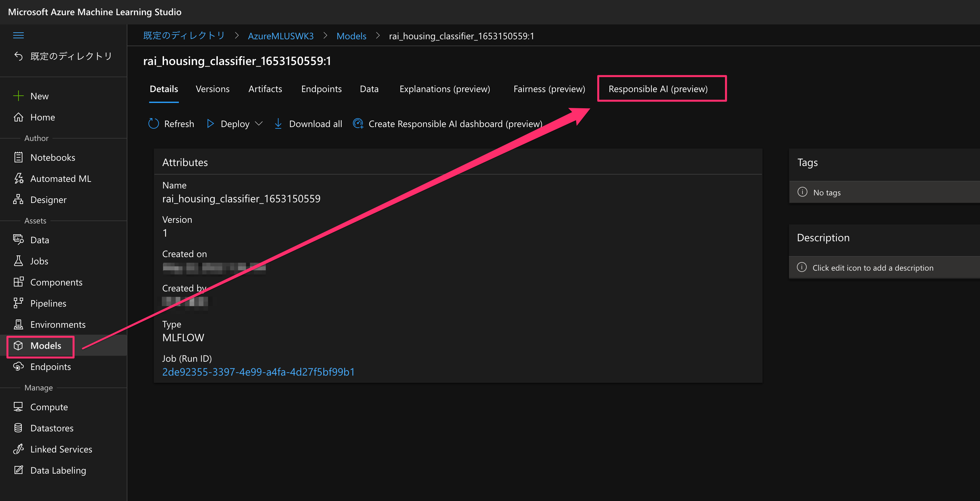
Task: Go to Pipelines in sidebar
Action: [x=48, y=303]
